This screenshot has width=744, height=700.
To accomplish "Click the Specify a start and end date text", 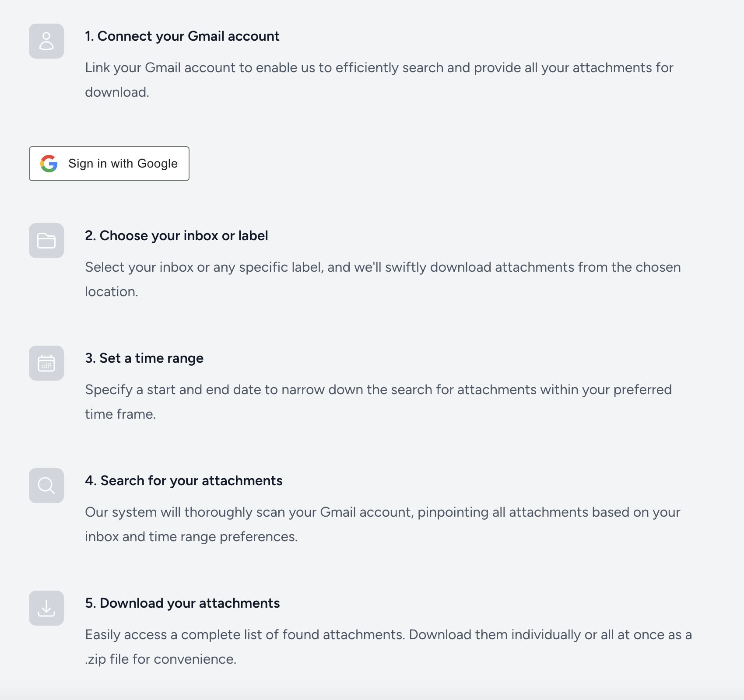I will (378, 402).
